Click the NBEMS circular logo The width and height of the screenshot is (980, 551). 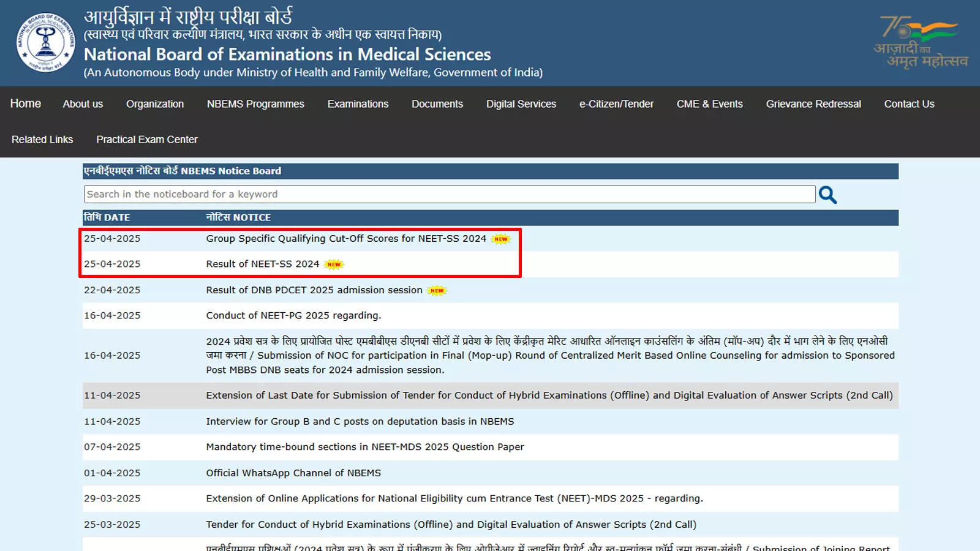[46, 43]
